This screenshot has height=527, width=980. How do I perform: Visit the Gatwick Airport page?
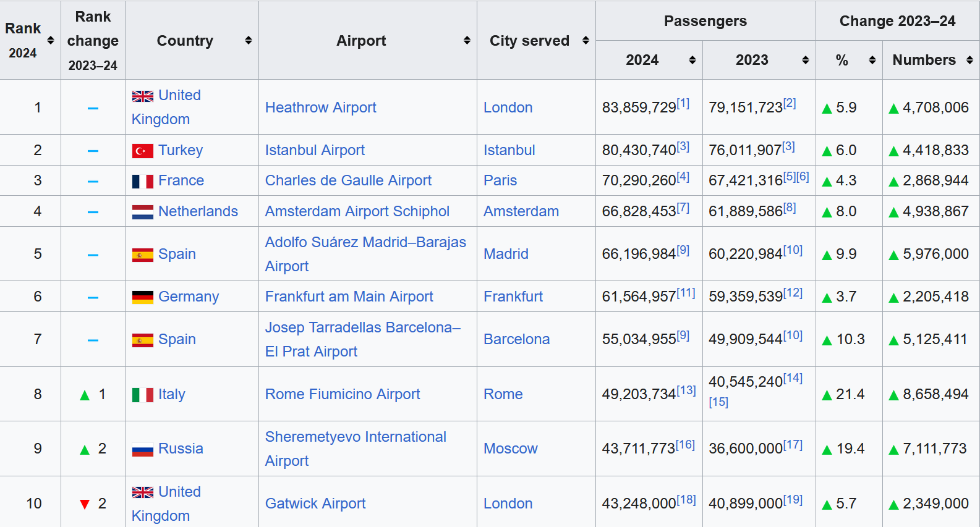315,504
